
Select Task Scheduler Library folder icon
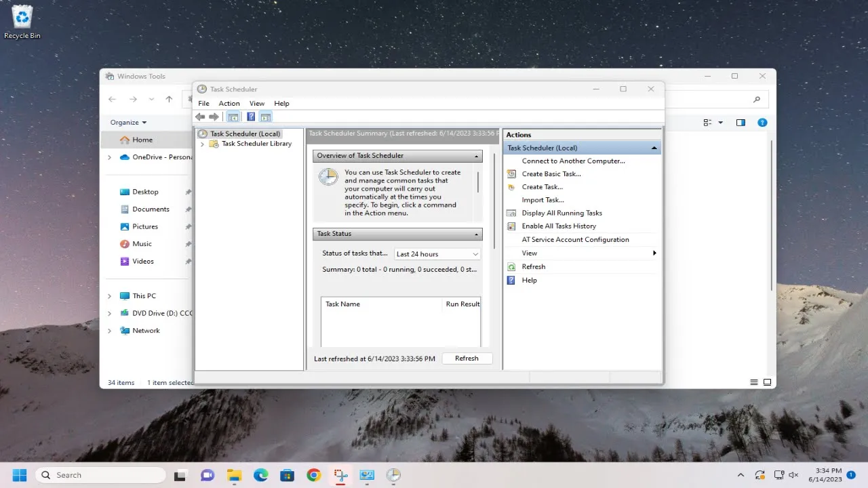(214, 144)
